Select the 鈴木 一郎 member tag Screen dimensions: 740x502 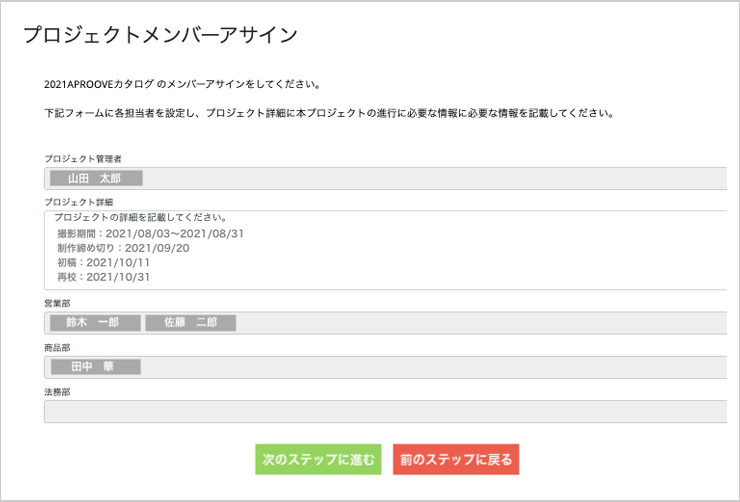95,323
